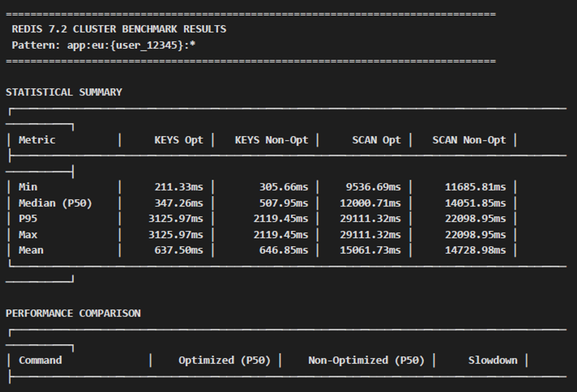Select Mean SCAN Opt value 15061.73ms
The width and height of the screenshot is (577, 392).
pos(370,250)
